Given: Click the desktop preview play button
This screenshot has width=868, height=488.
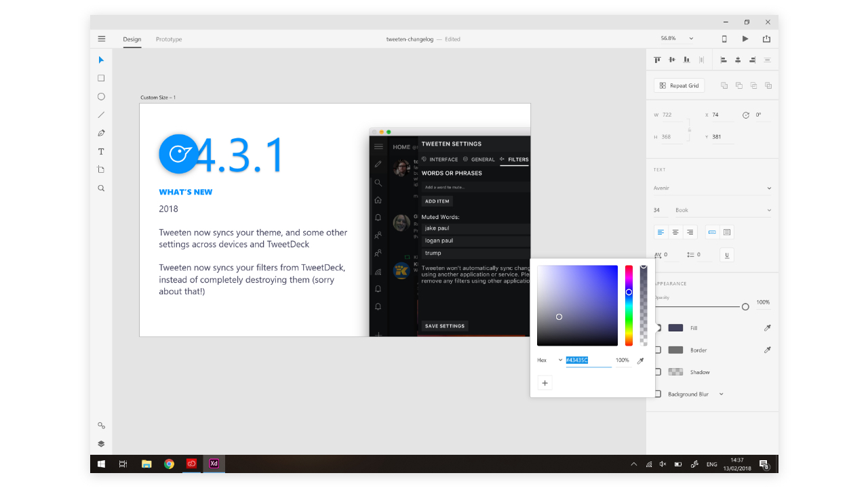Looking at the screenshot, I should (745, 39).
